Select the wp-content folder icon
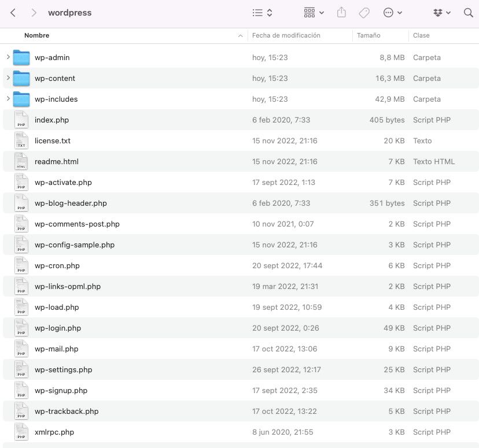The height and width of the screenshot is (448, 479). click(x=21, y=79)
